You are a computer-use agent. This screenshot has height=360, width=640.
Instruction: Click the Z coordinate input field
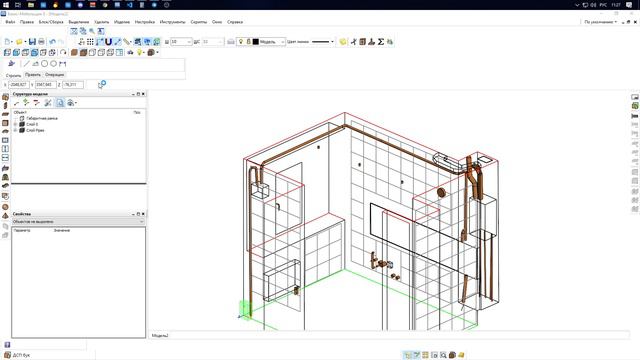(x=73, y=84)
